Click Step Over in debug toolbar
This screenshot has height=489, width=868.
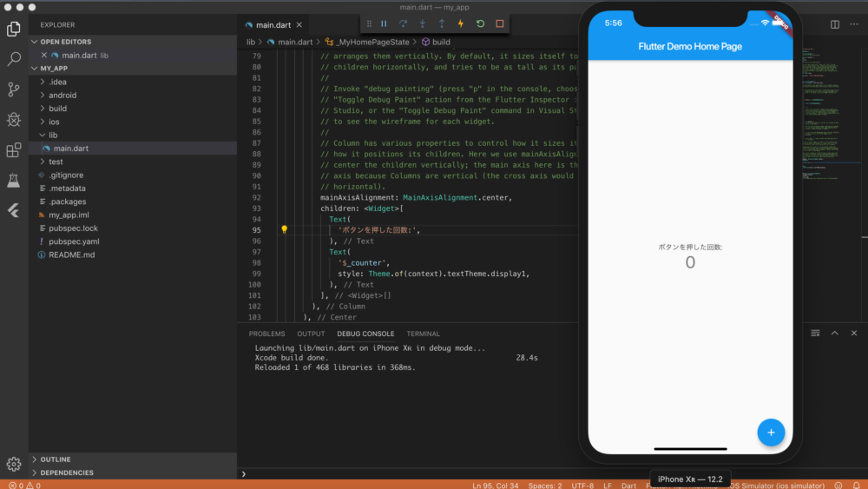pos(403,23)
